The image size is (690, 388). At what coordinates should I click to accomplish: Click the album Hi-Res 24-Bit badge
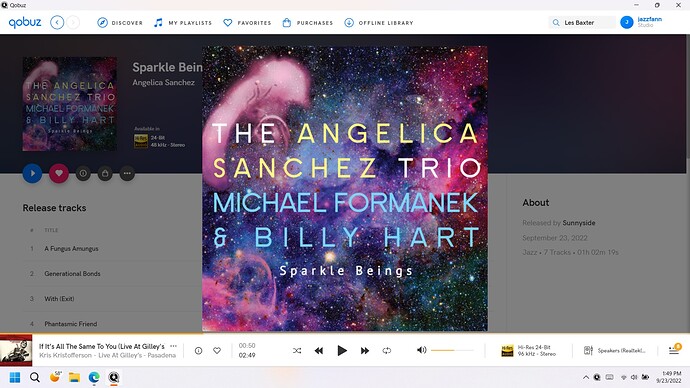[141, 141]
